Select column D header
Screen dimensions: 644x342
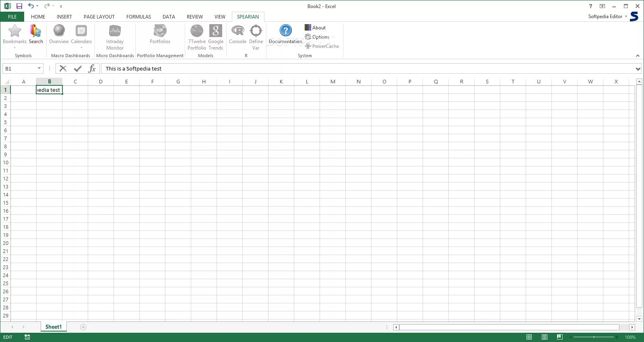101,81
